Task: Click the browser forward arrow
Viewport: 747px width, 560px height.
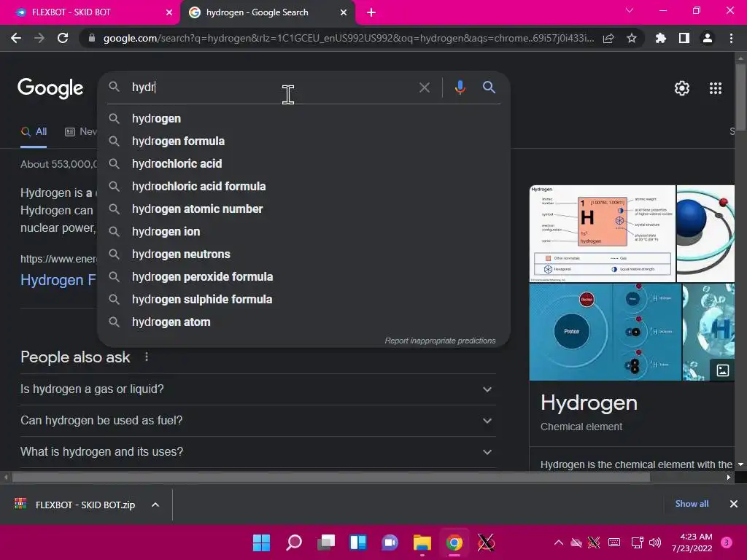Action: pyautogui.click(x=39, y=38)
